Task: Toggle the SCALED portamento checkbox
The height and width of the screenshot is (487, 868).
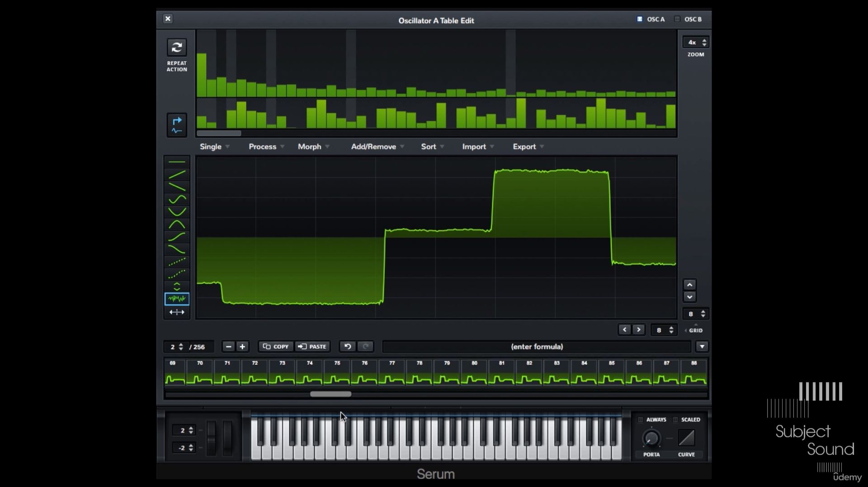Action: [x=675, y=420]
